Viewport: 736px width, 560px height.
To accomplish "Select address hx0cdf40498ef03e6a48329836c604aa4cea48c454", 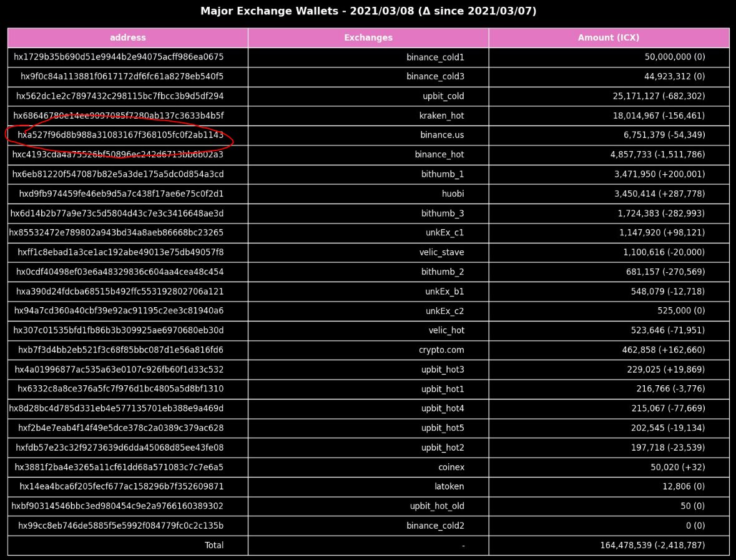I will (120, 272).
